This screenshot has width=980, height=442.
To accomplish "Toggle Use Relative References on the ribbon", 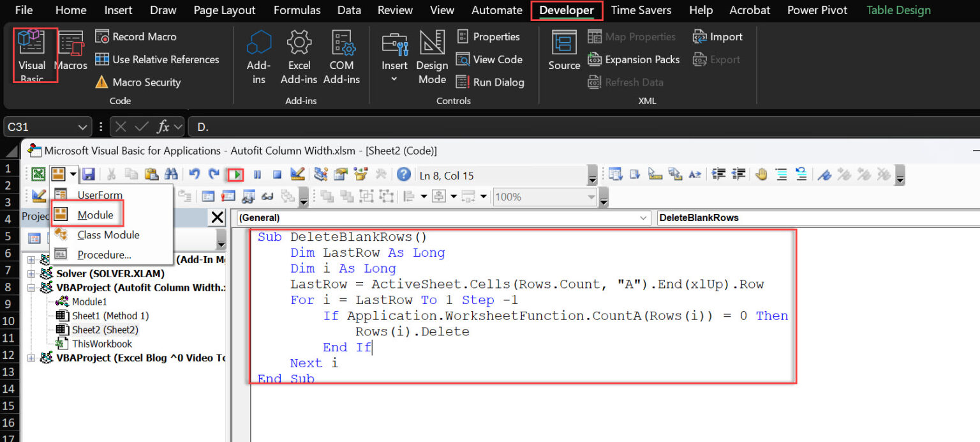I will pyautogui.click(x=157, y=59).
